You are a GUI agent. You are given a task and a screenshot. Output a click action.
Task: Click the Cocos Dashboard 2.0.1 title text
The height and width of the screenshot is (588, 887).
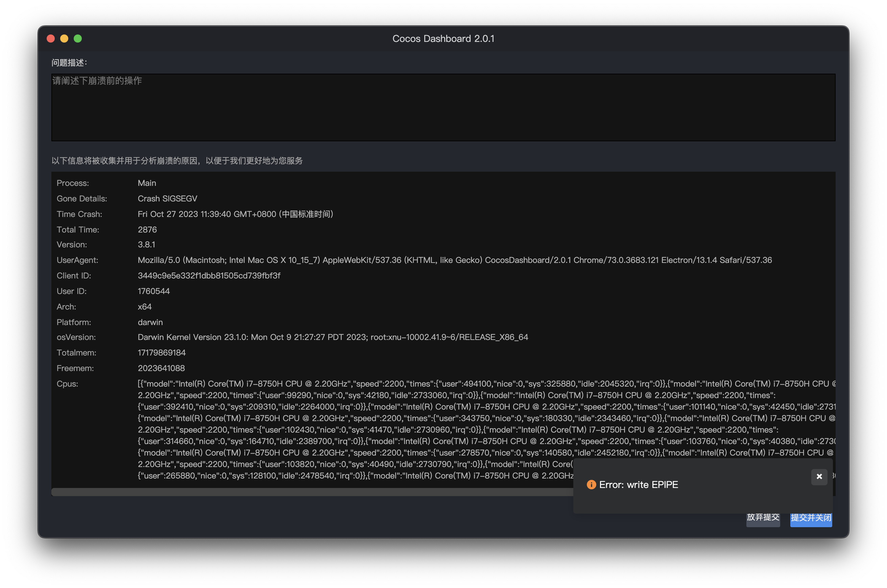click(x=443, y=39)
